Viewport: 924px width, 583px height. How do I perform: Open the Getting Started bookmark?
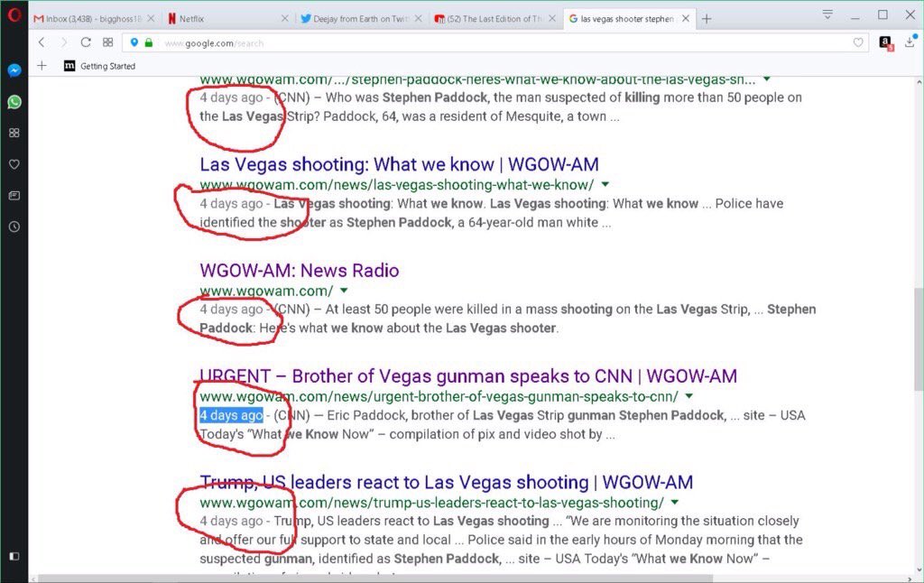click(x=99, y=66)
